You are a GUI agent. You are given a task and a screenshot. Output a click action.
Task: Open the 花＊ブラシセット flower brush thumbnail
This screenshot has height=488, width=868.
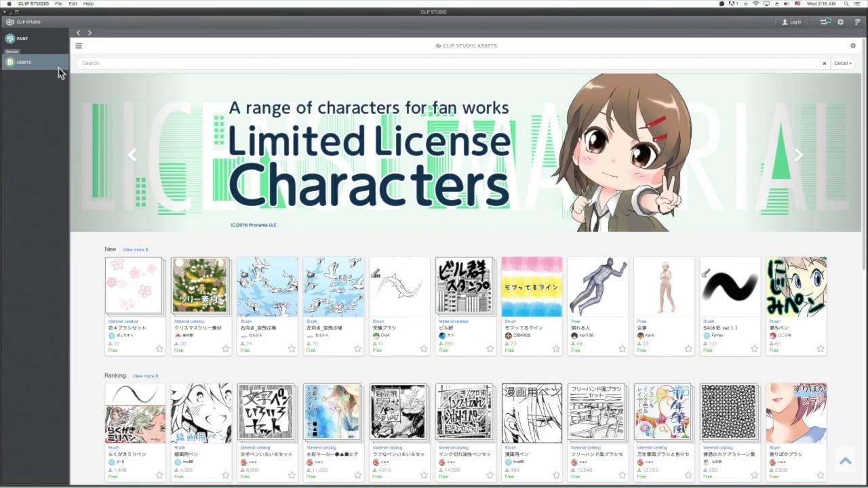[134, 286]
